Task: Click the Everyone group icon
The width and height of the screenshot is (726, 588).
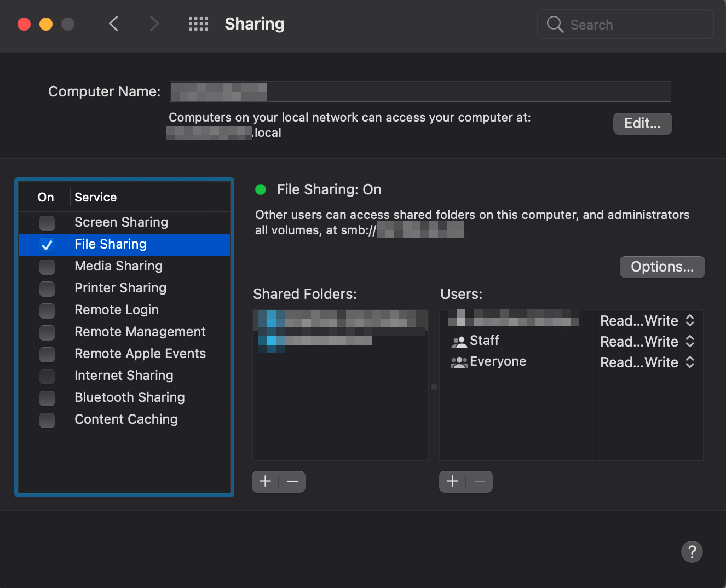Action: coord(459,362)
